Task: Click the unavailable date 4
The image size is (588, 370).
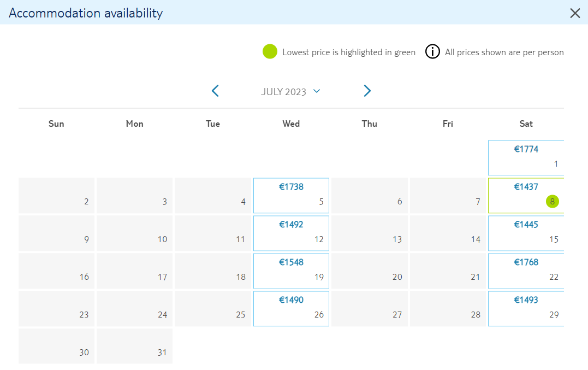Action: point(212,196)
